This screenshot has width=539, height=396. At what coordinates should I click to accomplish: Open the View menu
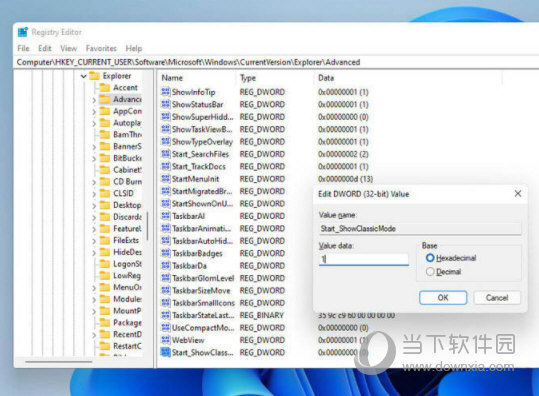click(x=68, y=48)
